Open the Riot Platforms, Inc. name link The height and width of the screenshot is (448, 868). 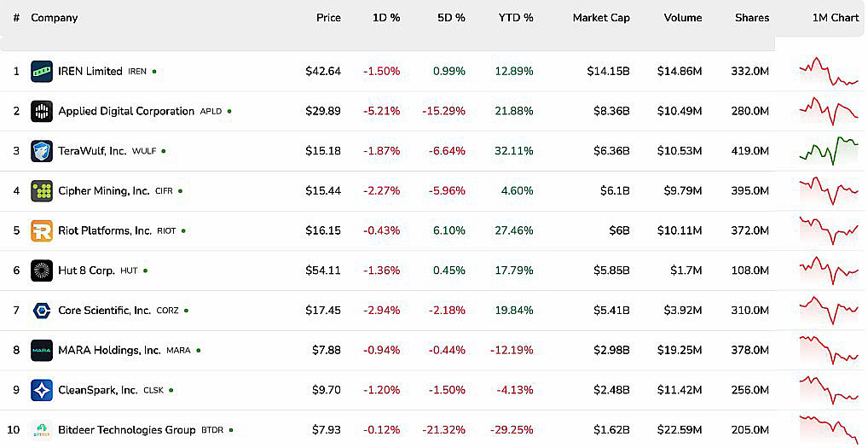(105, 231)
